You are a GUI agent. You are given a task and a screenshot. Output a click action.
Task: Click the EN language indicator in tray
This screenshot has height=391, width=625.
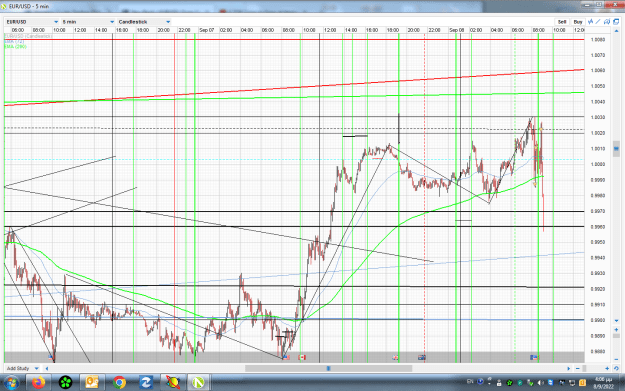click(x=470, y=381)
